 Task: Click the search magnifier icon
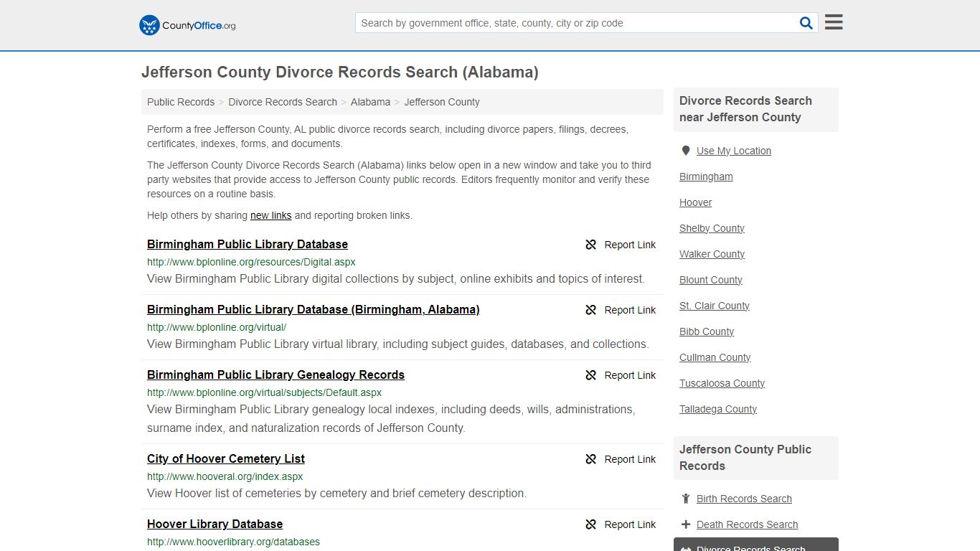(806, 23)
